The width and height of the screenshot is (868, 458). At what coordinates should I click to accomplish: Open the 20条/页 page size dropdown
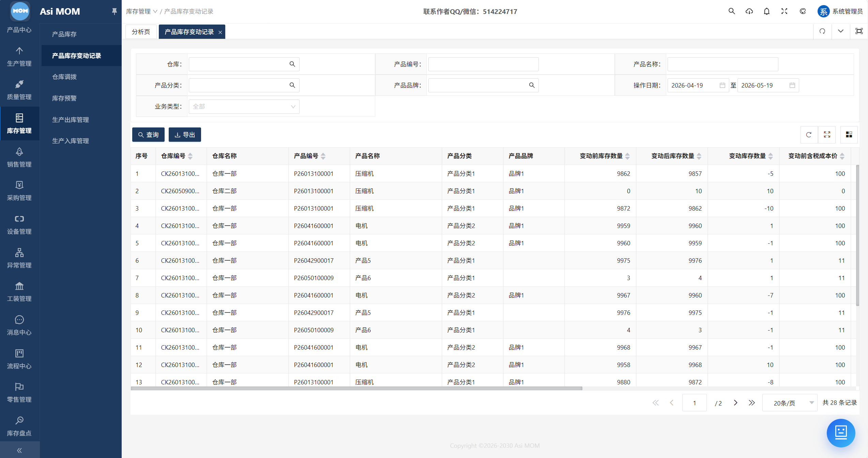[790, 403]
